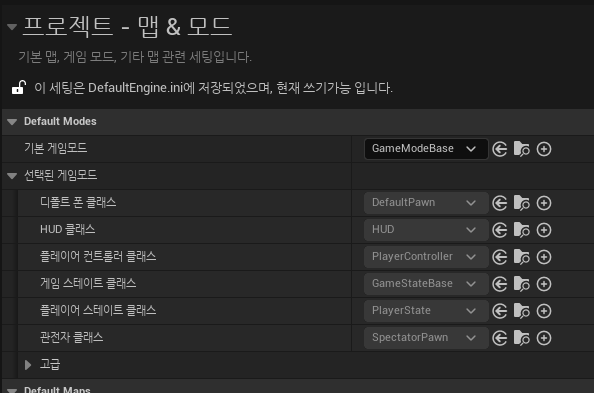The width and height of the screenshot is (594, 393).
Task: Browse to HUD class in content browser
Action: pyautogui.click(x=522, y=230)
